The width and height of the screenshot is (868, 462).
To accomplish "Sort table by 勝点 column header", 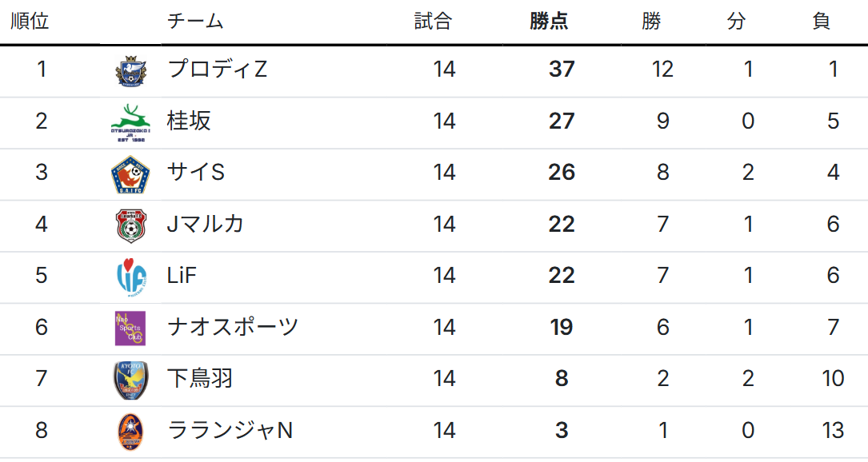I will pyautogui.click(x=549, y=22).
